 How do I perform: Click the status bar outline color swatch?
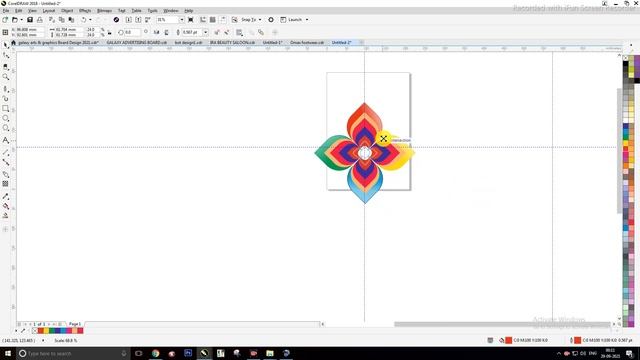(578, 340)
